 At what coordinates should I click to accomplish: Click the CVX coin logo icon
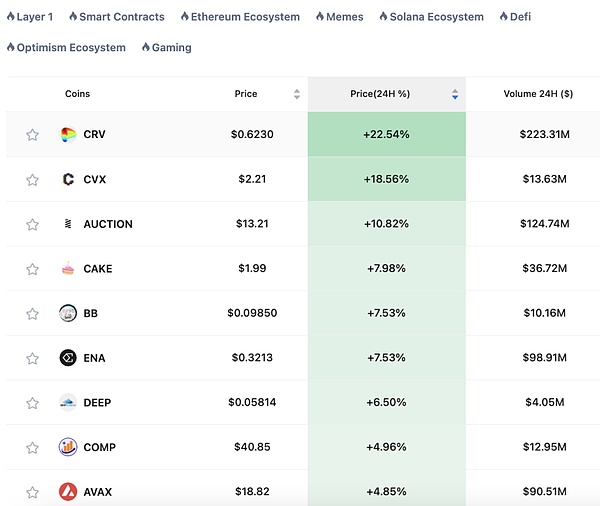tap(68, 180)
